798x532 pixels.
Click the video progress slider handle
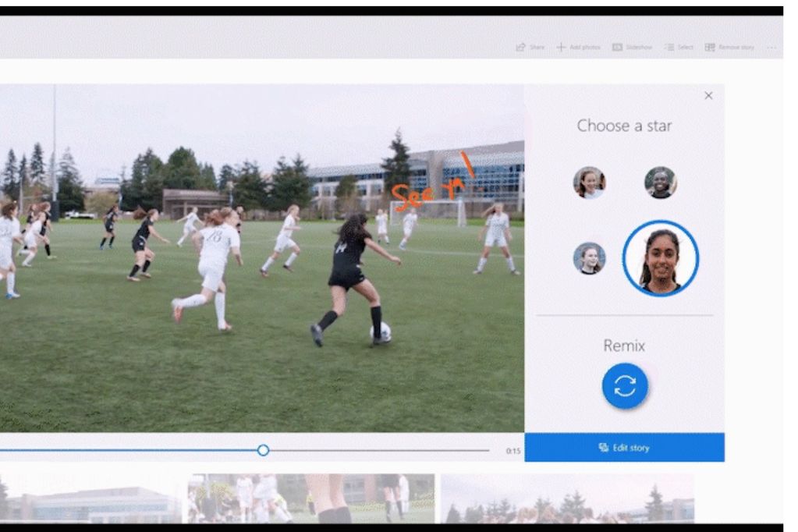pyautogui.click(x=263, y=450)
